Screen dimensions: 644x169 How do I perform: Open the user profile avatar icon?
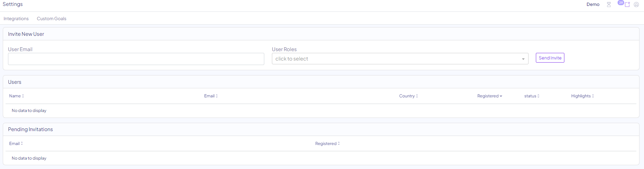pos(636,5)
